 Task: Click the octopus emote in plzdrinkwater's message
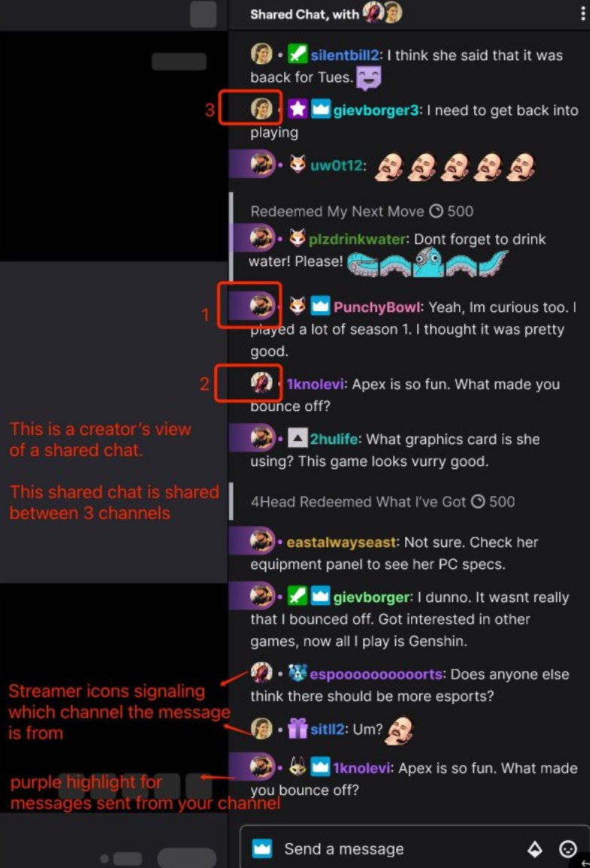click(428, 262)
